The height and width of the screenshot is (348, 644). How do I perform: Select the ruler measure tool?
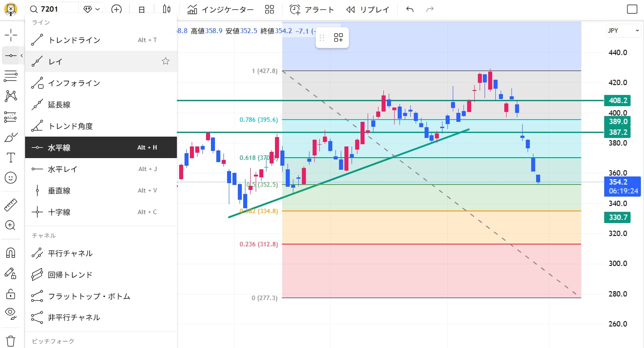pos(11,205)
